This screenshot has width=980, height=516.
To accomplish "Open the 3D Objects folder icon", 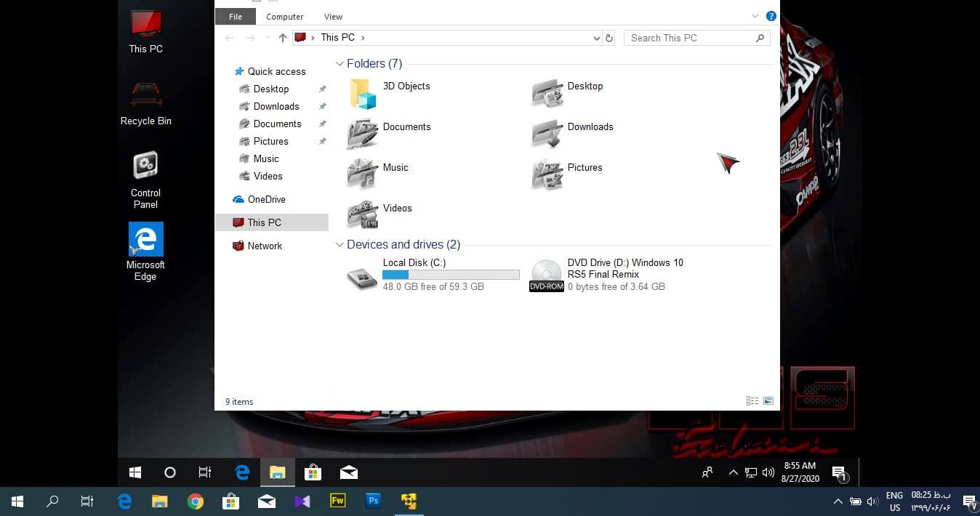I will tap(363, 94).
